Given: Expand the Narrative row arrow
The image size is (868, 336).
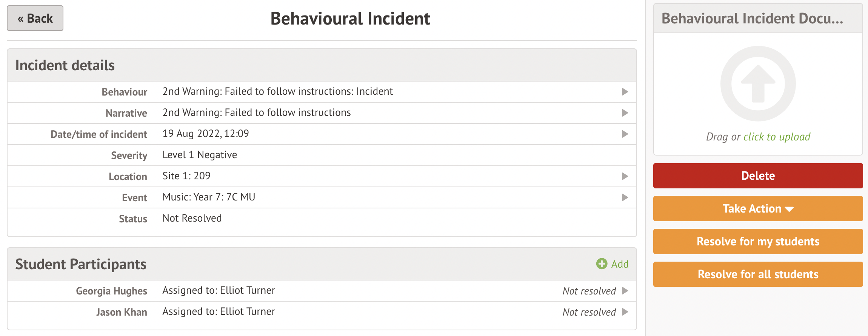Looking at the screenshot, I should pos(625,113).
